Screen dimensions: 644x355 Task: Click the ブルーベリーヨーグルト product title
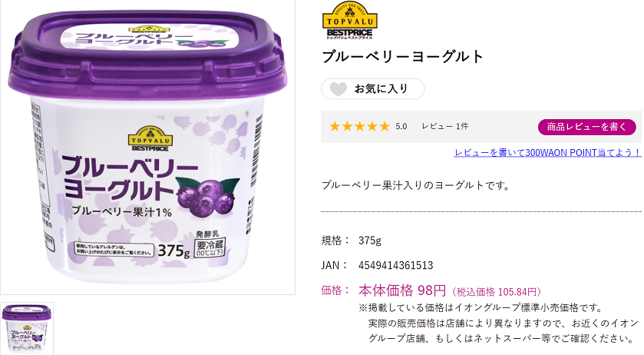tap(403, 56)
